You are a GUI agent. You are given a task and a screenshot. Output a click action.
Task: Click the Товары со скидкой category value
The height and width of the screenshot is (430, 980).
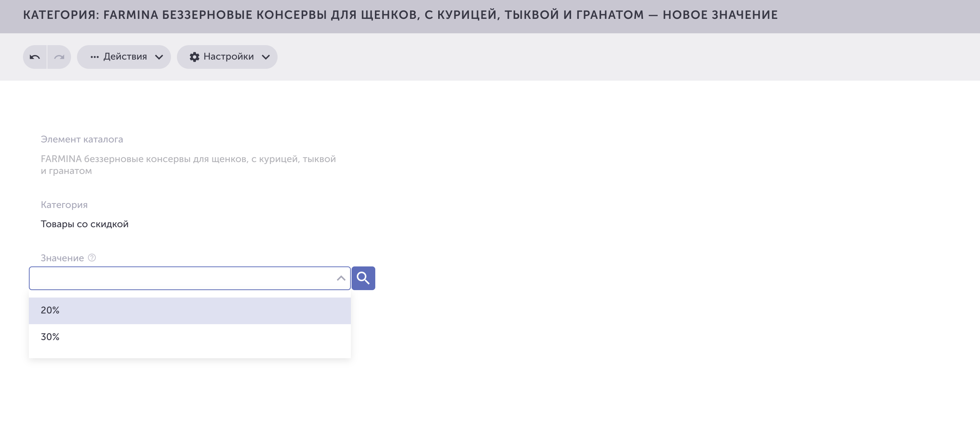coord(84,224)
